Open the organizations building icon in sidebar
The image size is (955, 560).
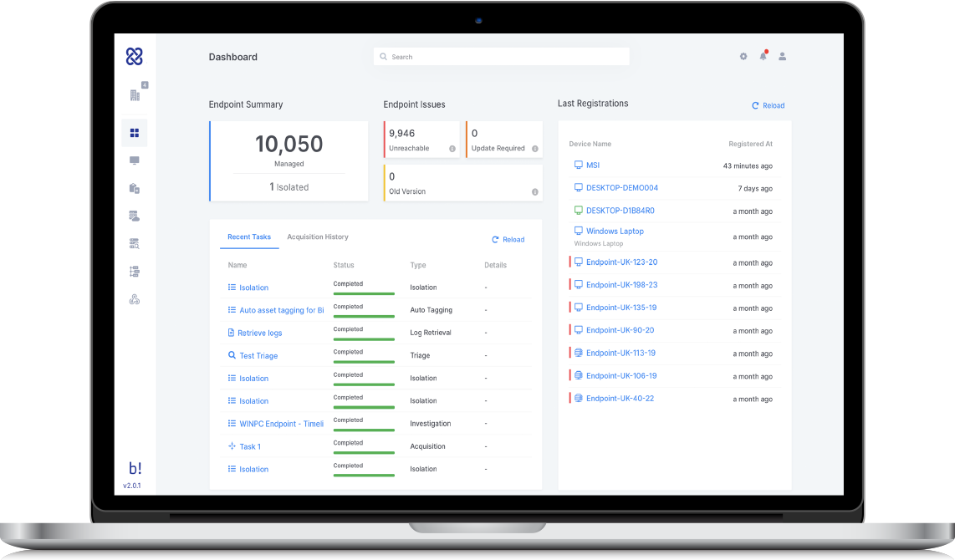[x=135, y=95]
